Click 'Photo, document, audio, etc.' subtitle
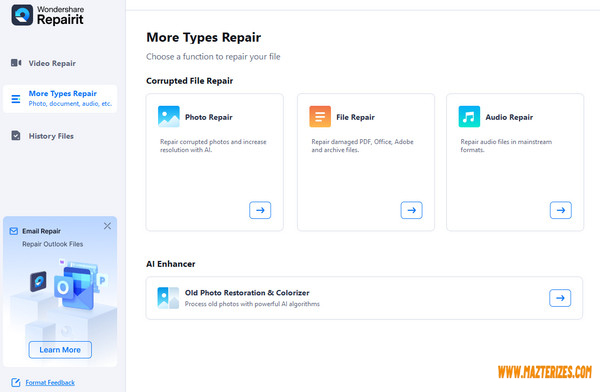This screenshot has width=600, height=392. (x=70, y=104)
